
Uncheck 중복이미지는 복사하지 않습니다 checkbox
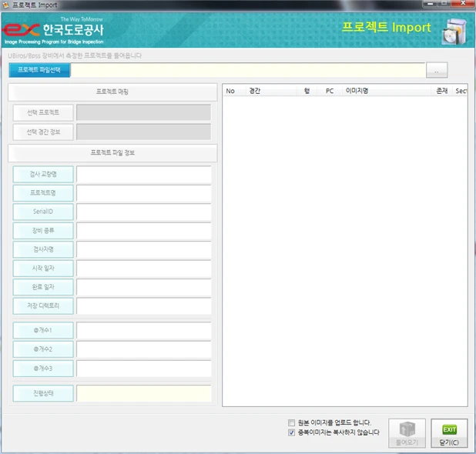[291, 432]
